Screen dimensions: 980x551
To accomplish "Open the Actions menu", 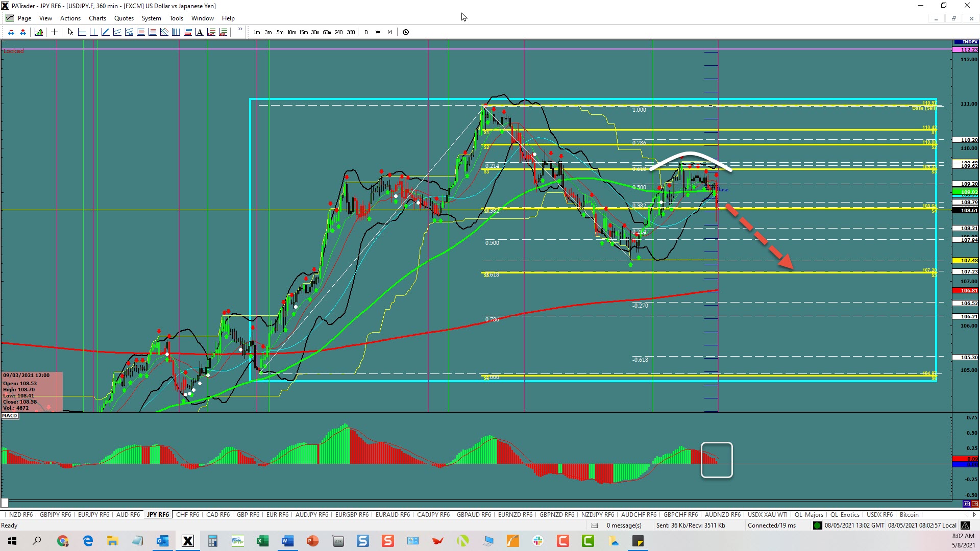I will coord(70,18).
